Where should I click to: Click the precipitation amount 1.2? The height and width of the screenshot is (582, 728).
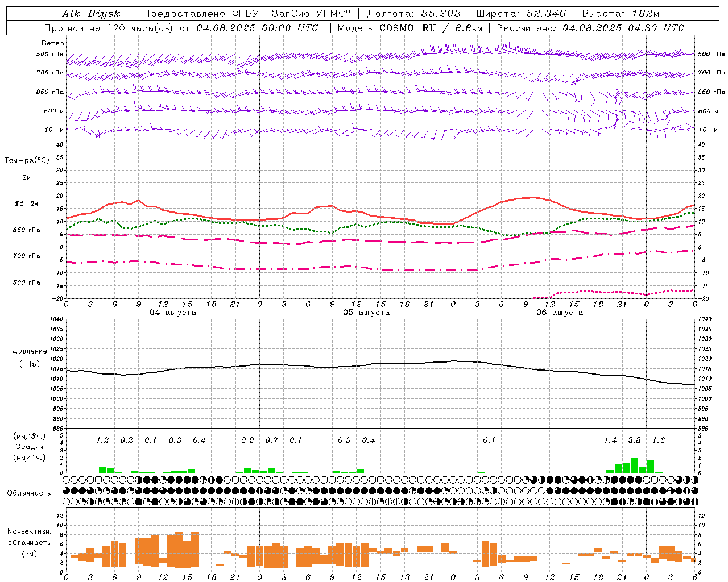coord(102,440)
